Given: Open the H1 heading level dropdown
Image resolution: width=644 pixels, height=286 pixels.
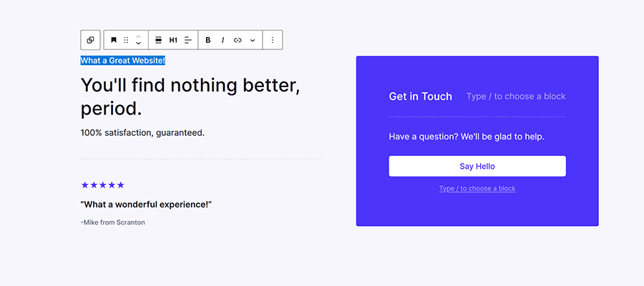Looking at the screenshot, I should pos(173,40).
